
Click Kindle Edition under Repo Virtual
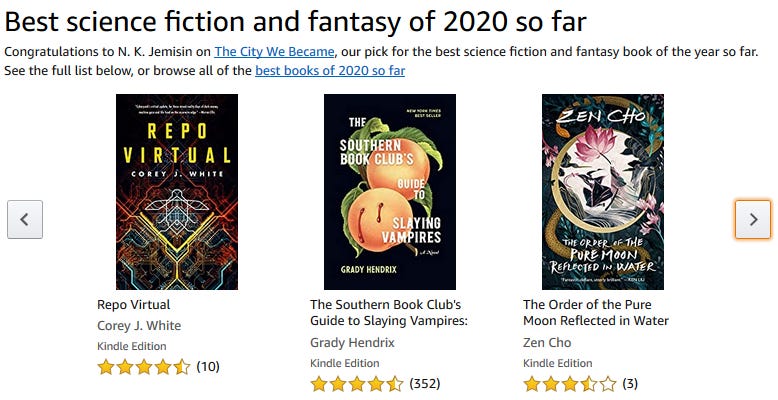[131, 346]
